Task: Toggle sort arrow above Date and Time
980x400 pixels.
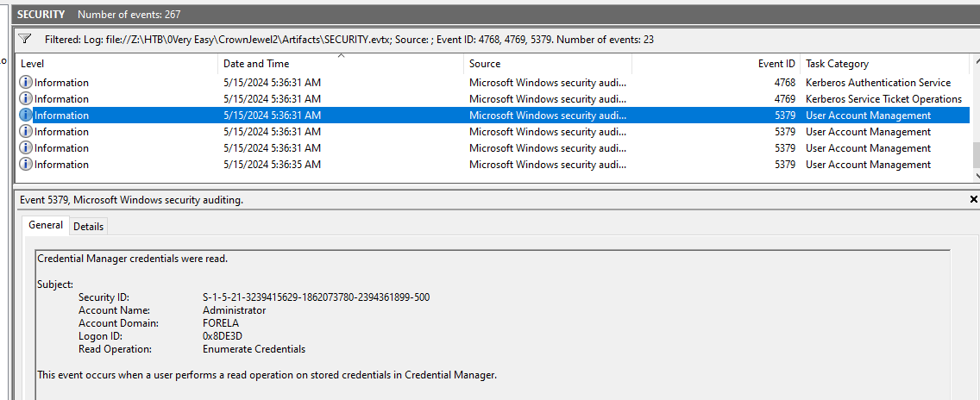Action: 342,56
